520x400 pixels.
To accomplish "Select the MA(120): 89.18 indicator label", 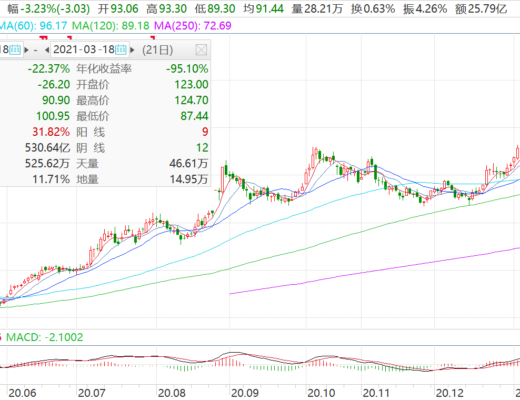I will click(x=111, y=26).
